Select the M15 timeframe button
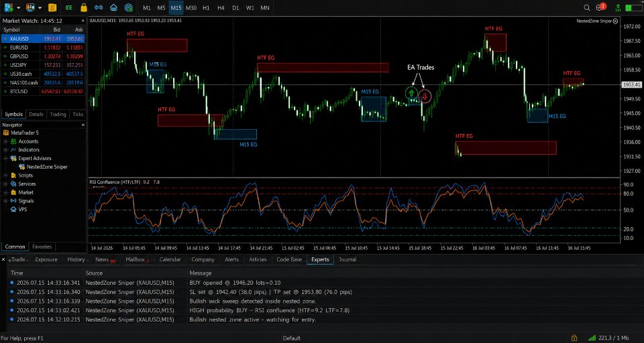This screenshot has width=644, height=343. point(176,7)
